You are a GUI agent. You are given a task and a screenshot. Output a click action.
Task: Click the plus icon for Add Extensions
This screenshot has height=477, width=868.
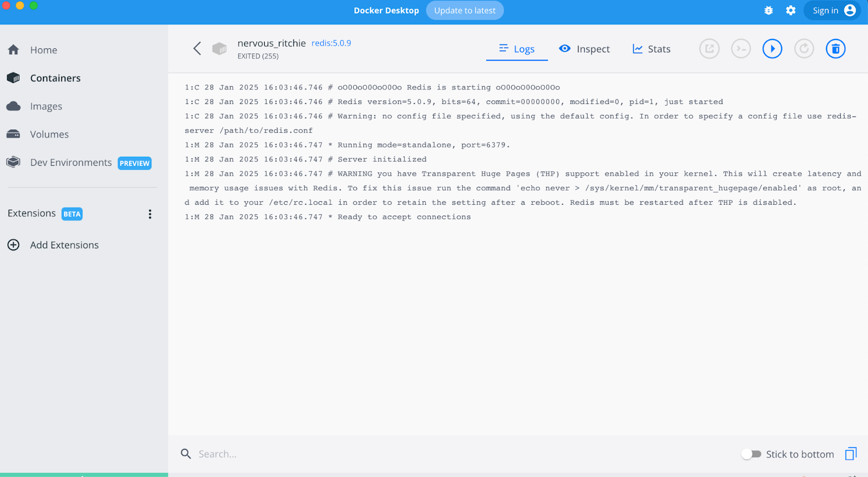pyautogui.click(x=14, y=245)
